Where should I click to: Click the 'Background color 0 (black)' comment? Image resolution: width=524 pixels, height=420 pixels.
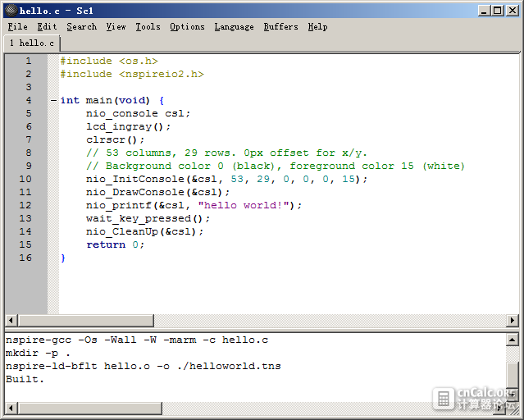tap(276, 166)
